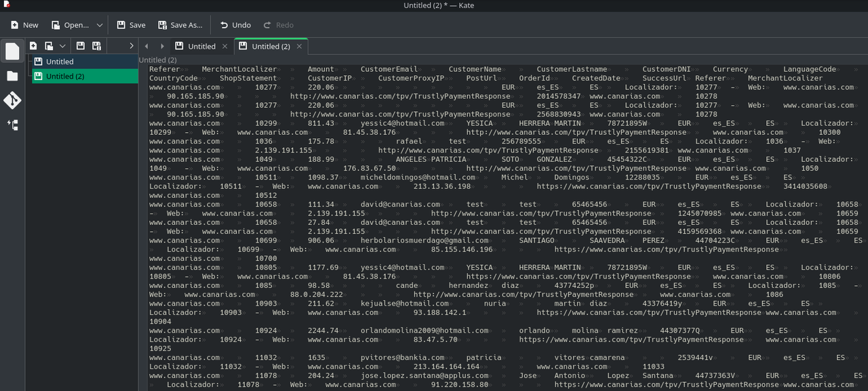Click the amount 2244.74

[323, 330]
